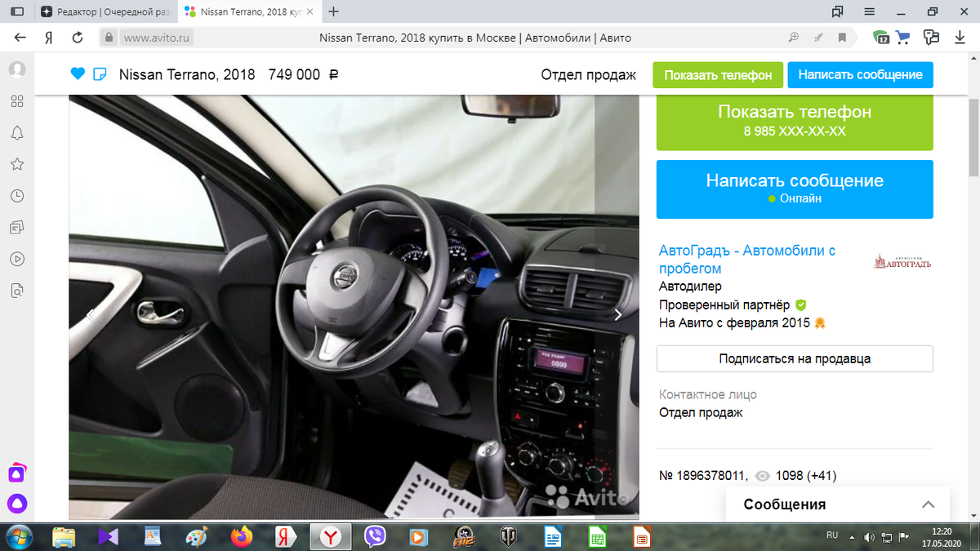The image size is (980, 551).
Task: Open the page search icon in the sidebar
Action: pos(16,291)
